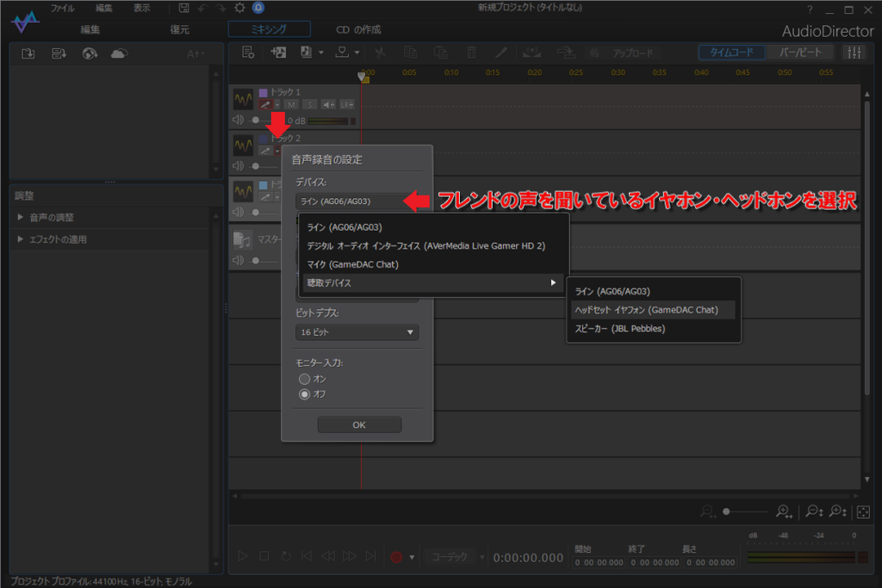
Task: Adjust horizontal zoom slider handle
Action: click(726, 511)
